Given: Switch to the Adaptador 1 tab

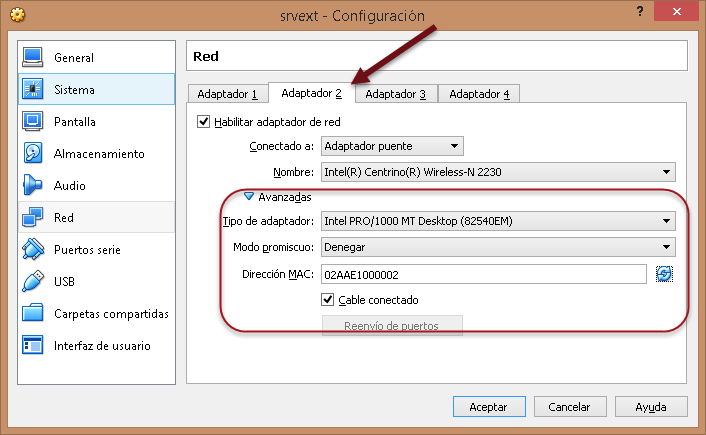Looking at the screenshot, I should pos(227,94).
